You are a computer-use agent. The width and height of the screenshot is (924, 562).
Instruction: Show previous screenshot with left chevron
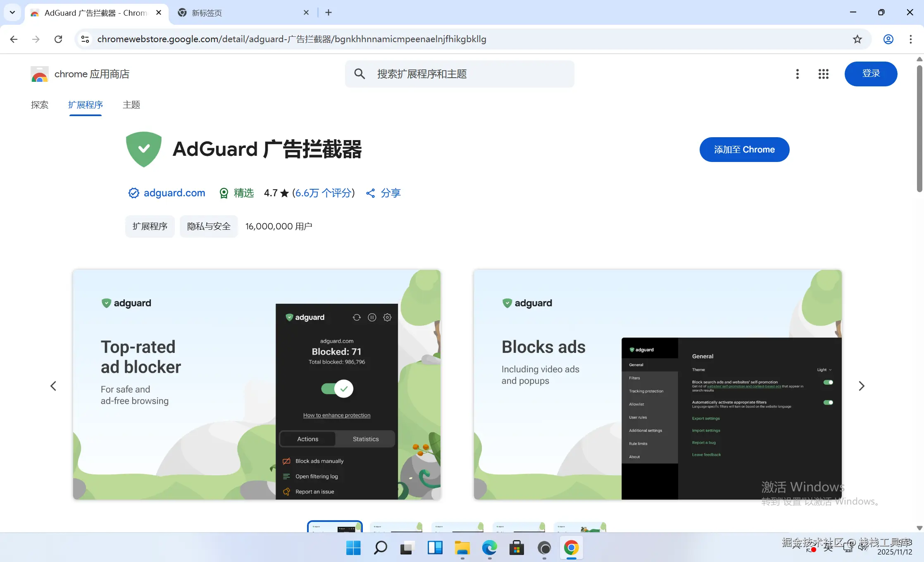(x=53, y=386)
